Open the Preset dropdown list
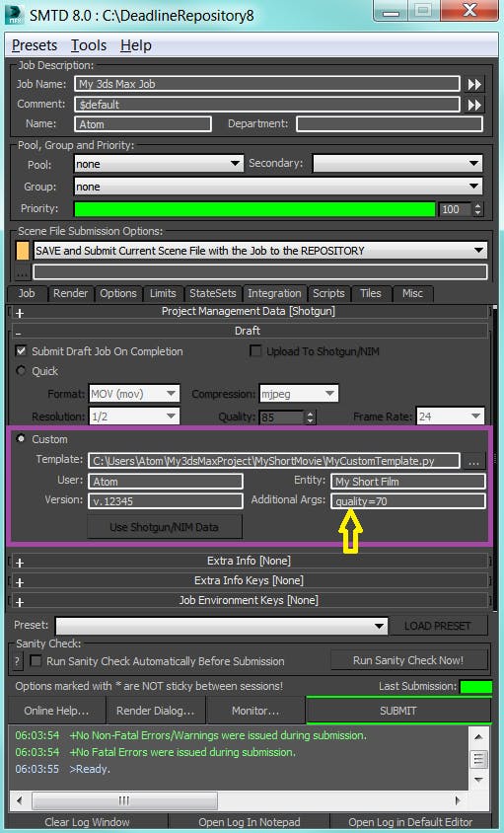The image size is (504, 833). point(222,626)
